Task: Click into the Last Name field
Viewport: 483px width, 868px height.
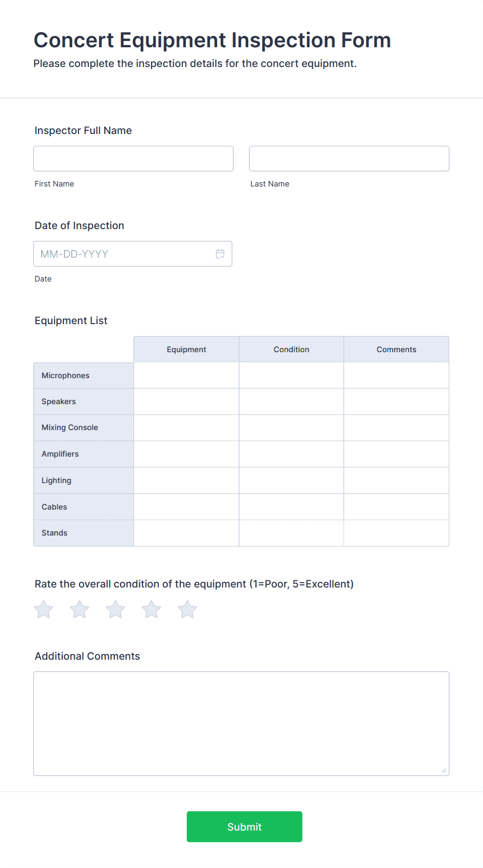Action: pos(349,158)
